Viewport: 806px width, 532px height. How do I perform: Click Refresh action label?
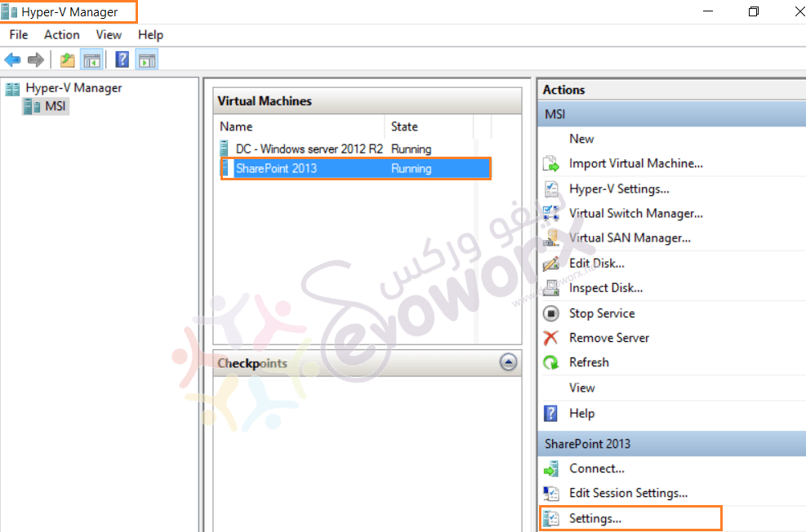[589, 362]
